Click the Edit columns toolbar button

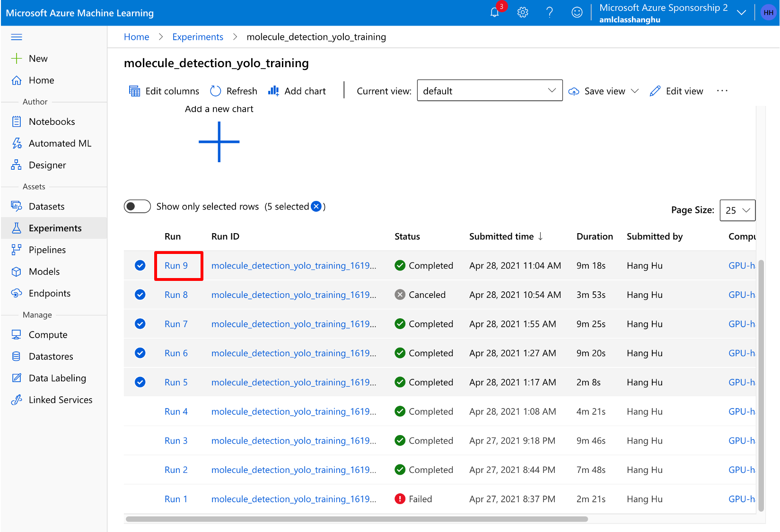[x=164, y=91]
